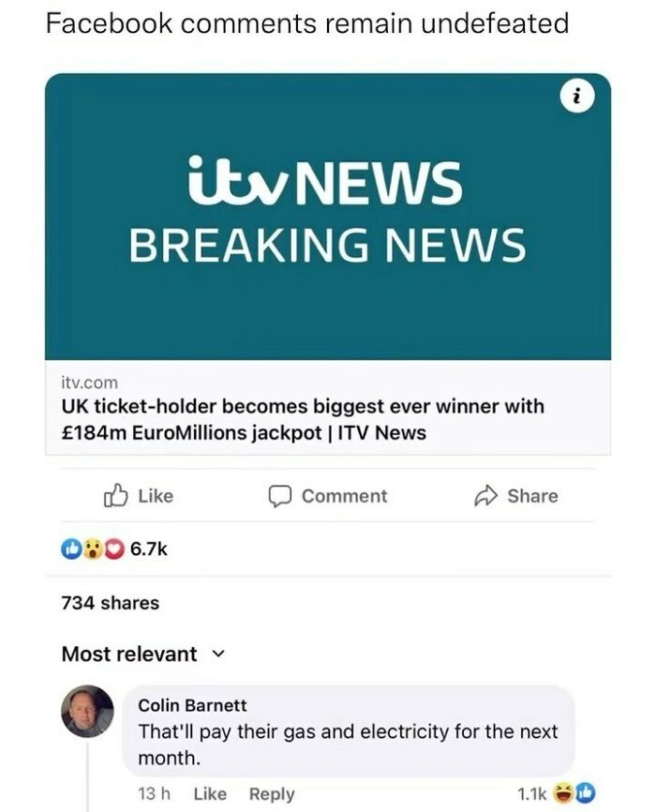Like Colin Barnett's comment

[210, 793]
